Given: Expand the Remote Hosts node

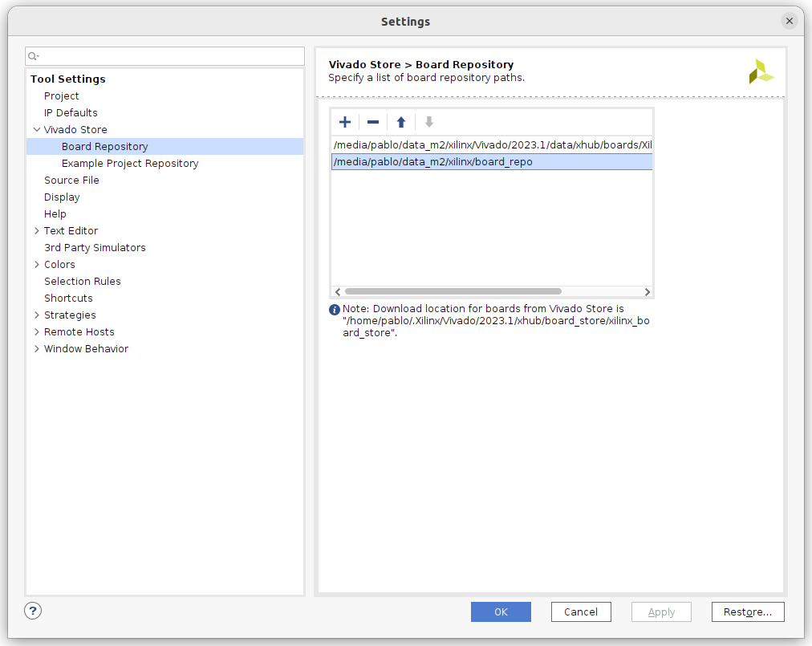Looking at the screenshot, I should click(36, 332).
